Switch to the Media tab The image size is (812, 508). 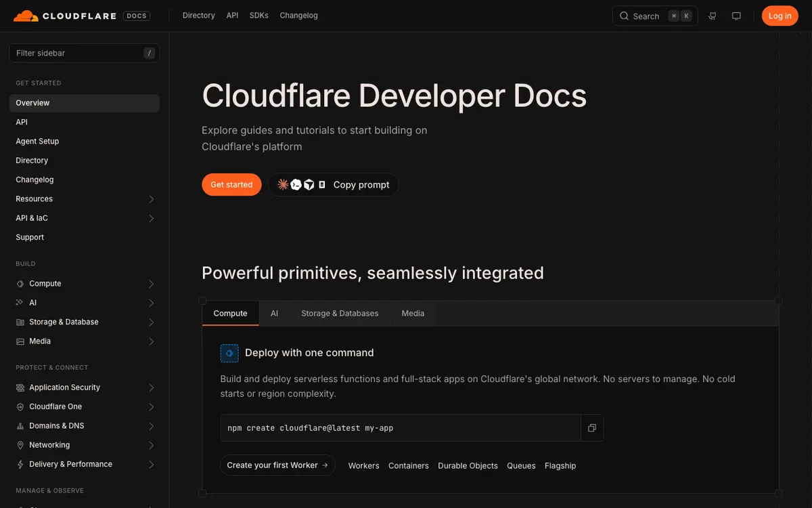pos(413,314)
